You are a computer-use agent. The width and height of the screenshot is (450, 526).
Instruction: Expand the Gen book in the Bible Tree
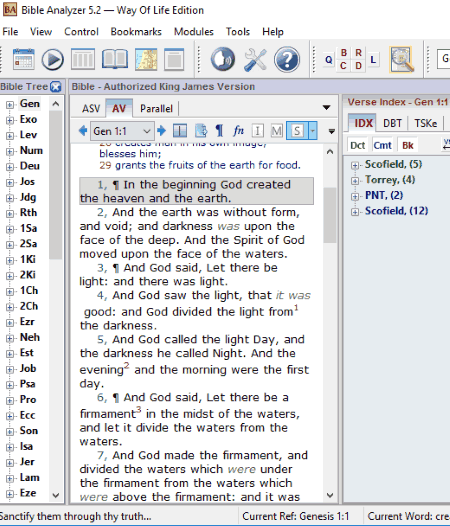pyautogui.click(x=10, y=105)
